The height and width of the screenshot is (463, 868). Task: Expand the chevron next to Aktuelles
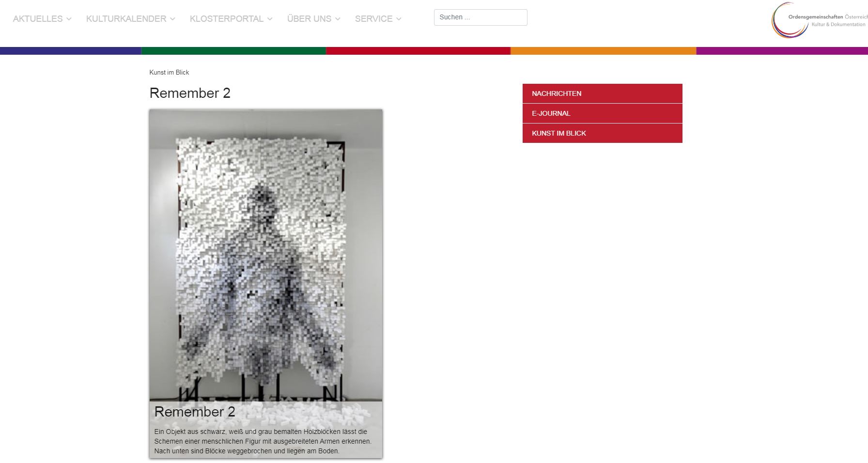click(x=69, y=19)
